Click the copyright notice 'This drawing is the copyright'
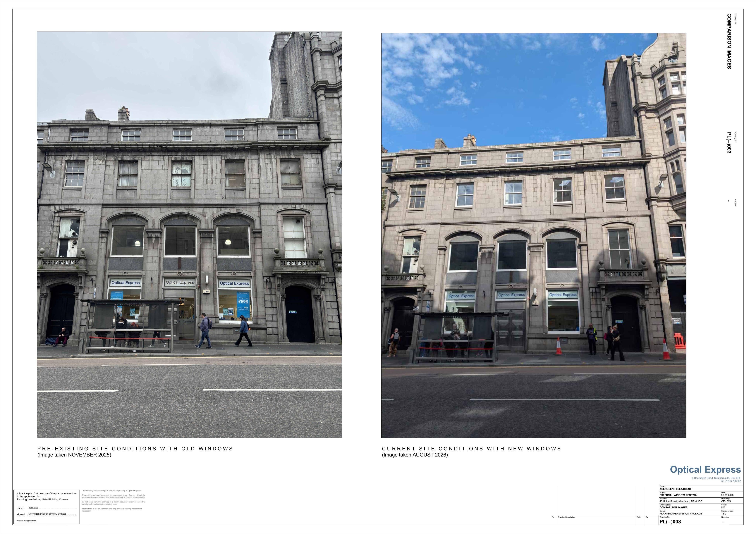756x534 pixels. [x=112, y=490]
